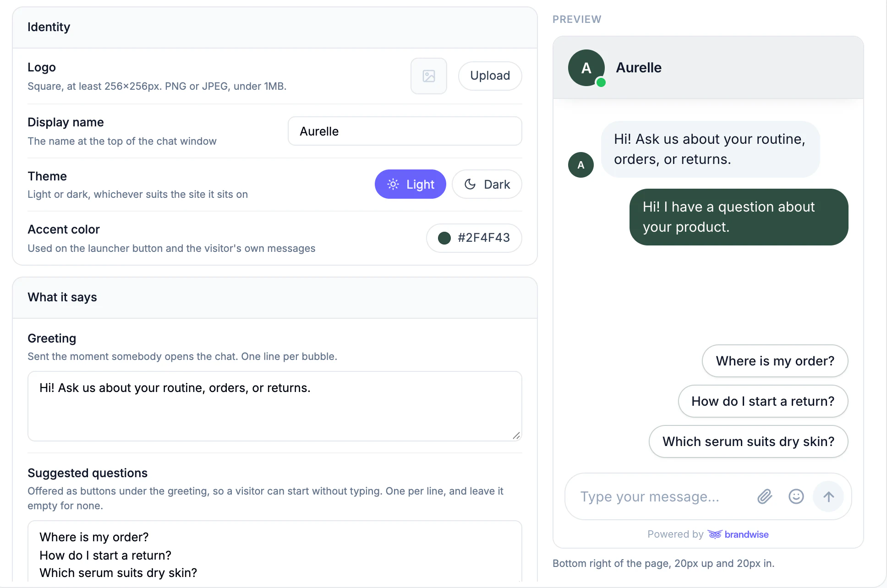887x588 pixels.
Task: Pick the 'Which serum suits dry skin?' suggestion
Action: click(749, 441)
